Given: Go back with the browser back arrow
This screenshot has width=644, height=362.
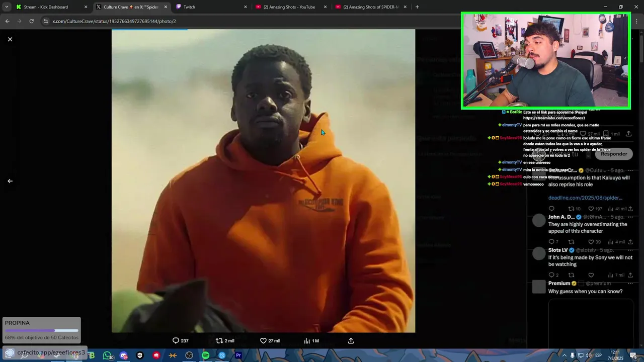Looking at the screenshot, I should point(7,21).
